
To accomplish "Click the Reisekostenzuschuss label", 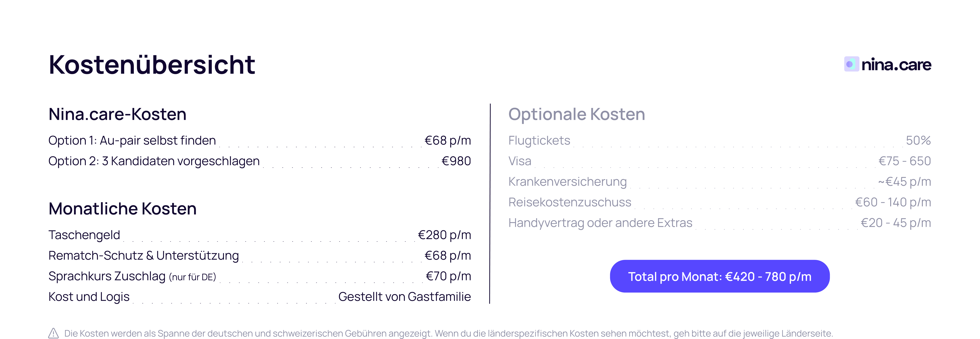I will point(569,202).
